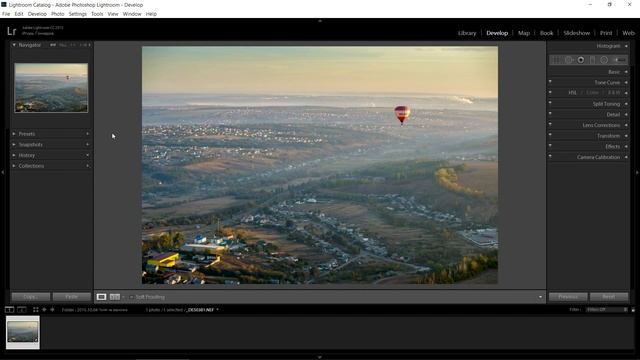Select the Adjustment Brush tool
640x360 pixels.
click(x=620, y=60)
